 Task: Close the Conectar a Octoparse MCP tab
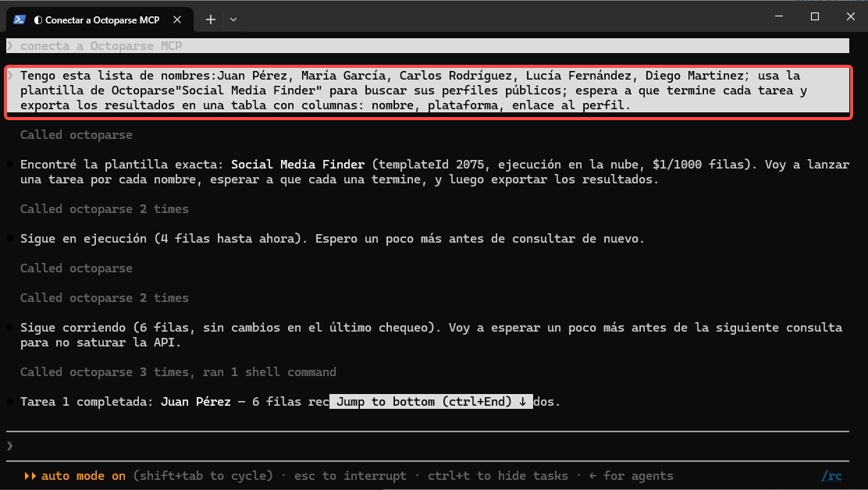pos(177,20)
